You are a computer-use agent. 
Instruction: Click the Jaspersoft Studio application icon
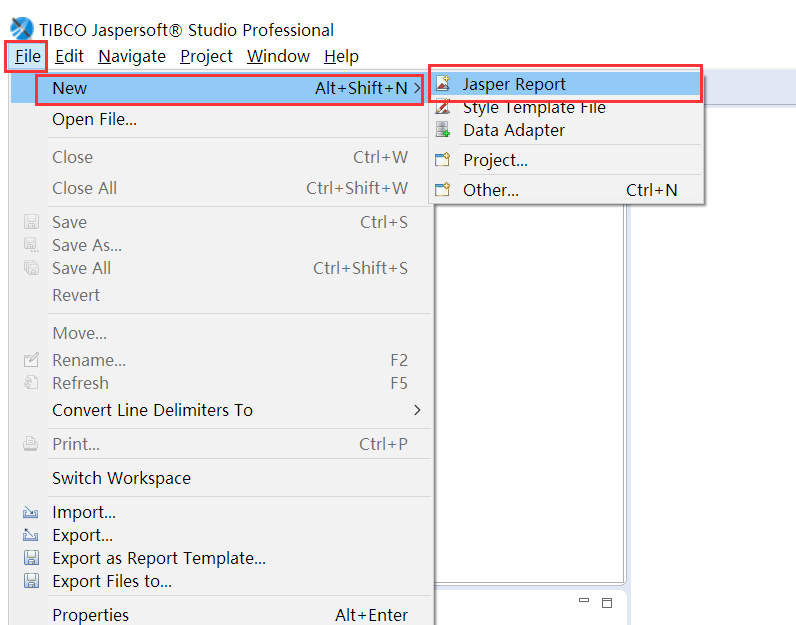point(21,29)
